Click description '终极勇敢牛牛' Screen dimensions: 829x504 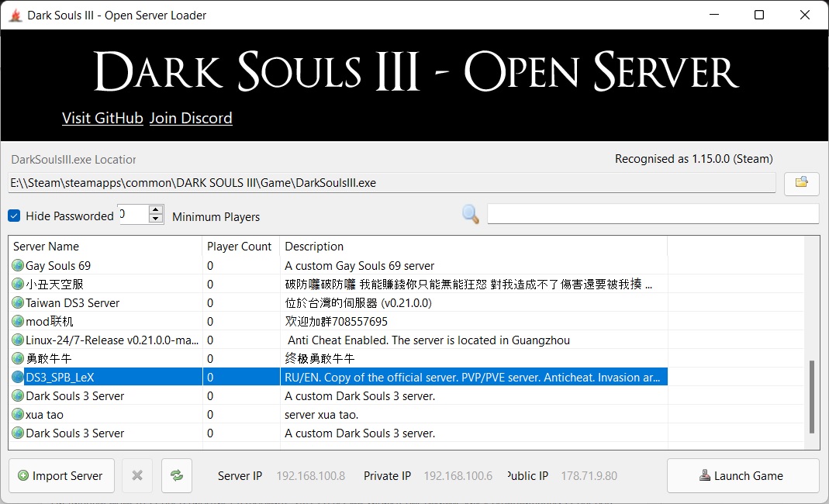[320, 358]
